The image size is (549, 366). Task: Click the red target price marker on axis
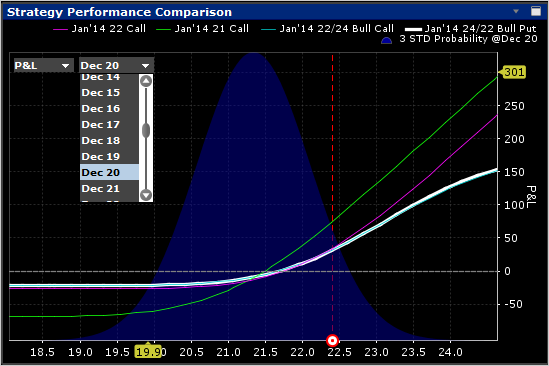332,340
